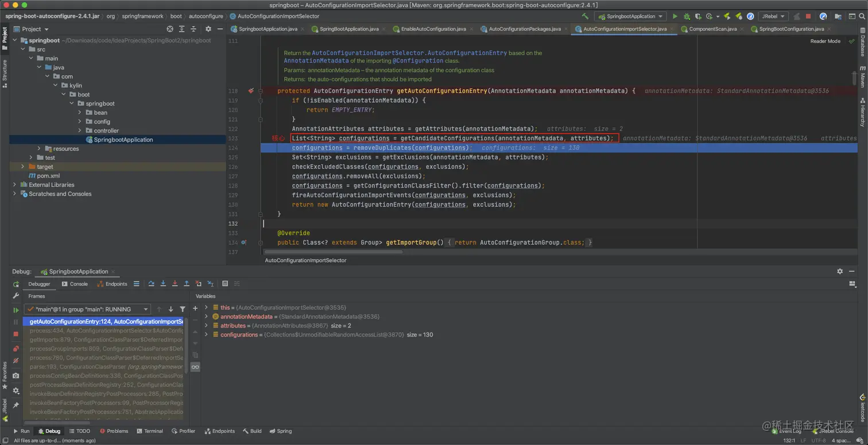Click the Build project hammer icon
This screenshot has width=868, height=445.
click(x=585, y=17)
